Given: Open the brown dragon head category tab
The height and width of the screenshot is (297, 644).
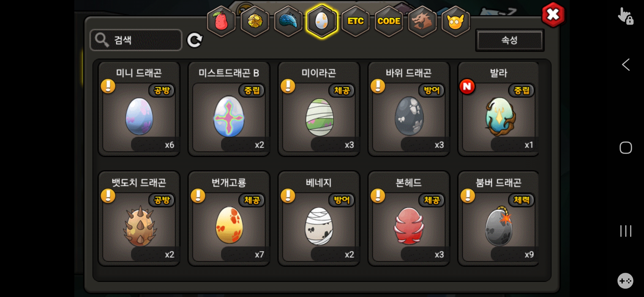Looking at the screenshot, I should click(x=422, y=21).
